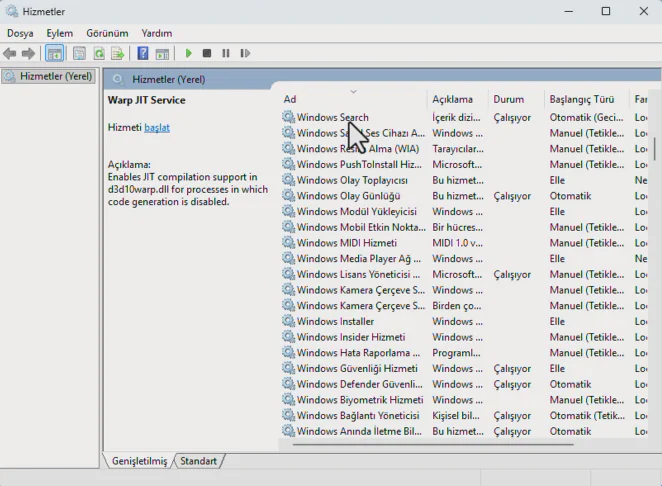This screenshot has height=486, width=662.
Task: Click the 'başlat' link to start service
Action: point(157,128)
